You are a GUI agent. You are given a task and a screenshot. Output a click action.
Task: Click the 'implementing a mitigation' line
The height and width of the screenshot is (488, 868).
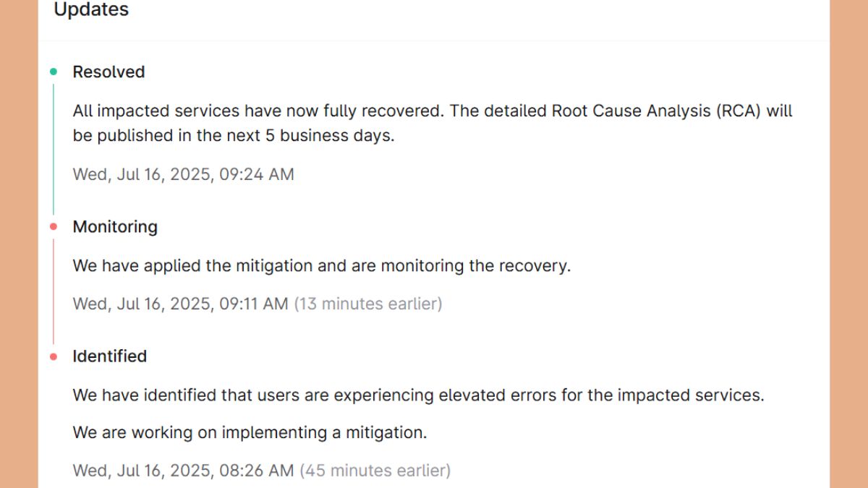click(x=250, y=432)
